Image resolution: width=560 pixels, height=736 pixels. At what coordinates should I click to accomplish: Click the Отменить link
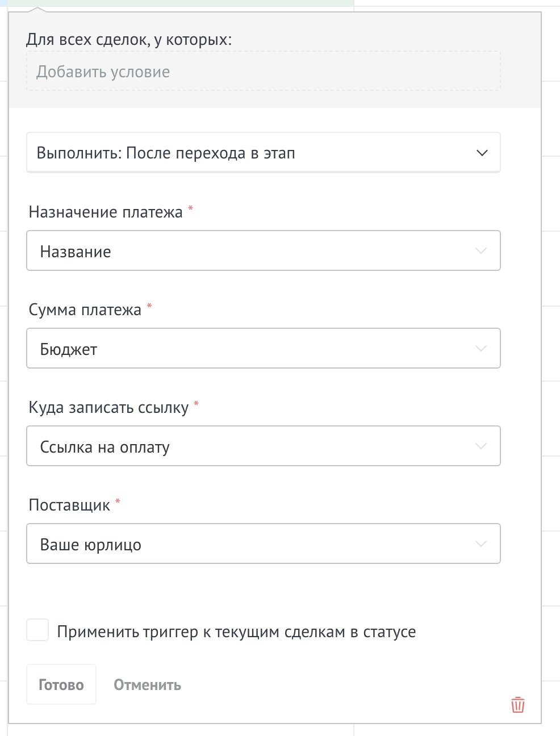point(147,685)
